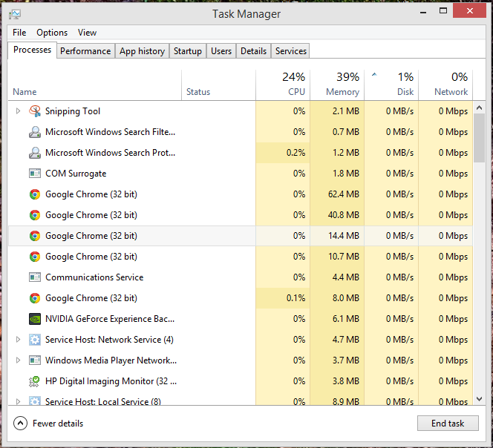
Task: Click the COM Surrogate process icon
Action: (x=35, y=174)
